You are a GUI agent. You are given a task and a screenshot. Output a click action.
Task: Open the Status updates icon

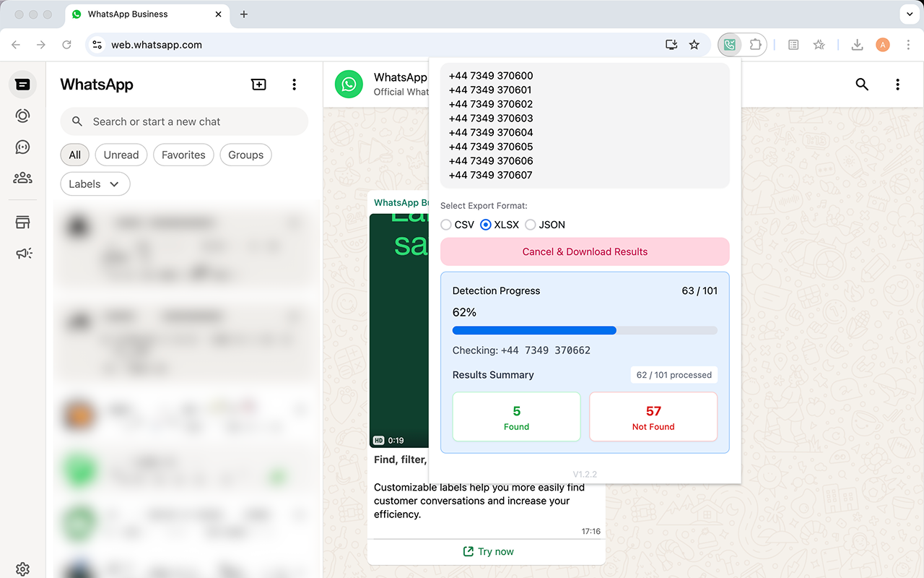coord(22,116)
